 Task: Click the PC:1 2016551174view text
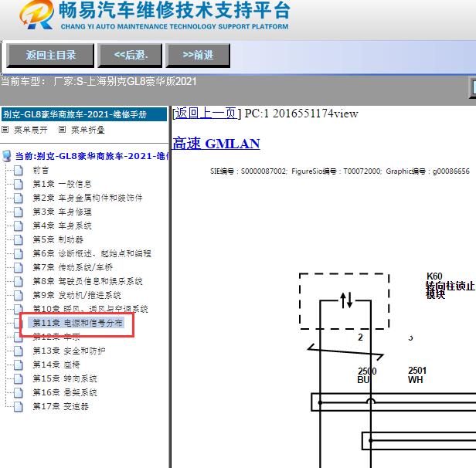(x=301, y=114)
